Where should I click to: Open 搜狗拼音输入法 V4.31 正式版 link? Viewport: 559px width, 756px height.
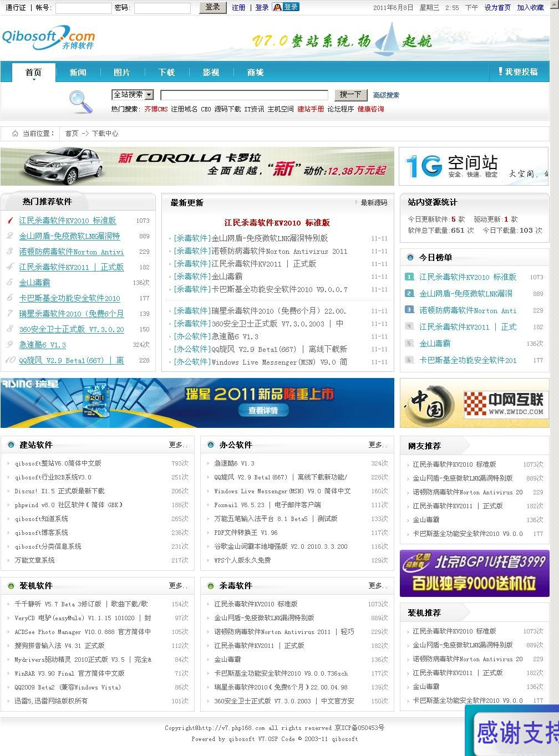pos(59,646)
